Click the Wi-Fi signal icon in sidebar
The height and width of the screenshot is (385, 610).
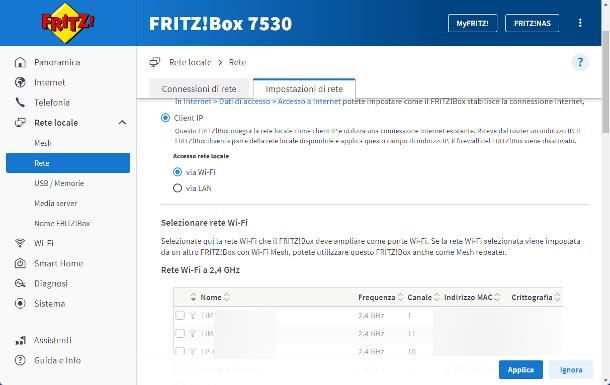(20, 243)
